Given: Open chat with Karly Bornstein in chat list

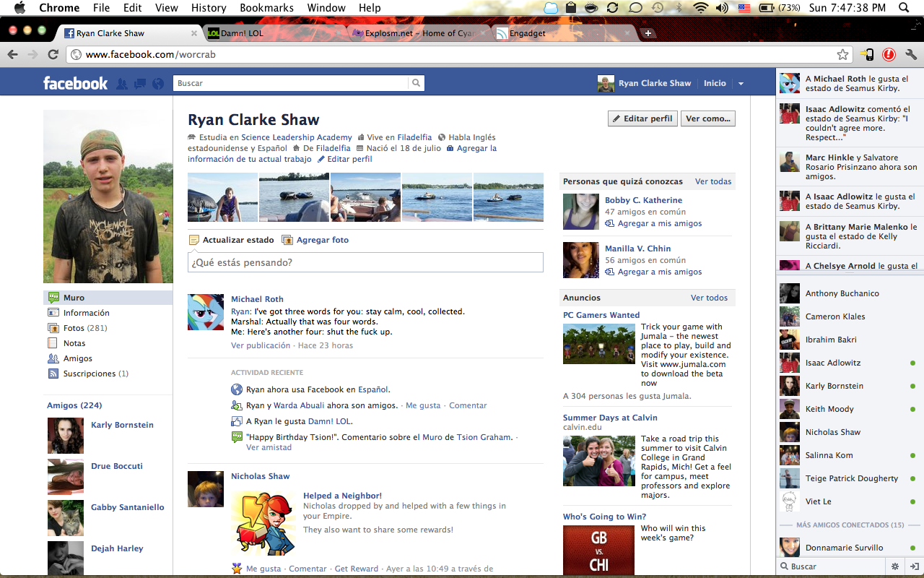Looking at the screenshot, I should coord(849,386).
